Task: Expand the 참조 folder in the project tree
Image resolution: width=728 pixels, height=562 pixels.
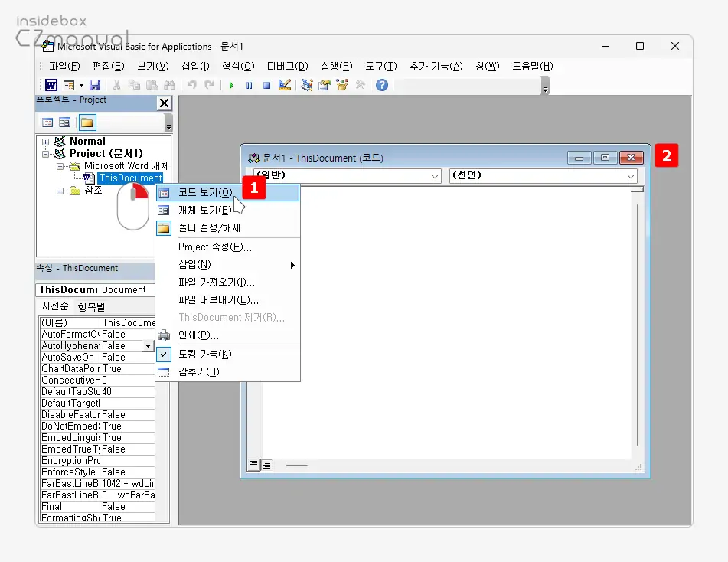Action: 60,190
